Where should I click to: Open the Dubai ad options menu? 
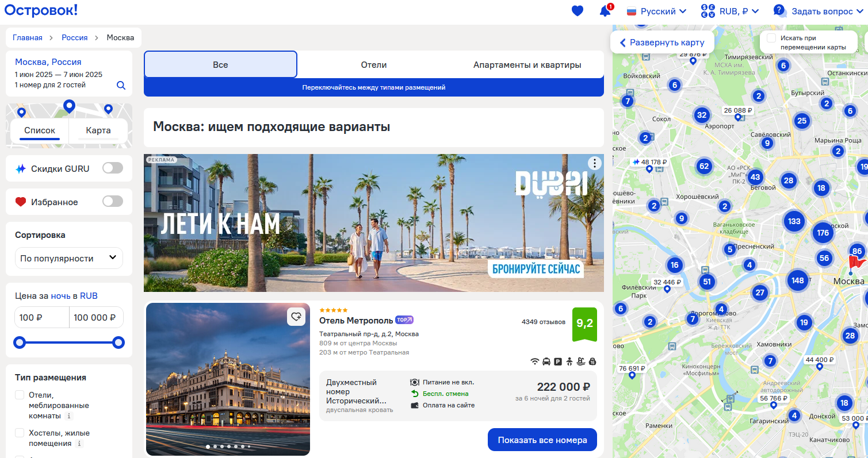point(594,163)
